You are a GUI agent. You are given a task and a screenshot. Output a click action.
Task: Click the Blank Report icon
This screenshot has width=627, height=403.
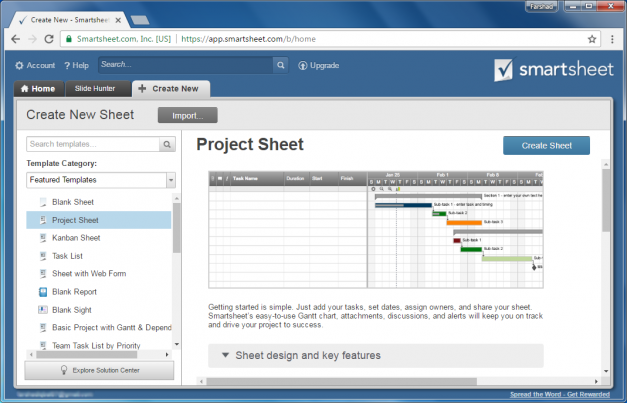(43, 292)
